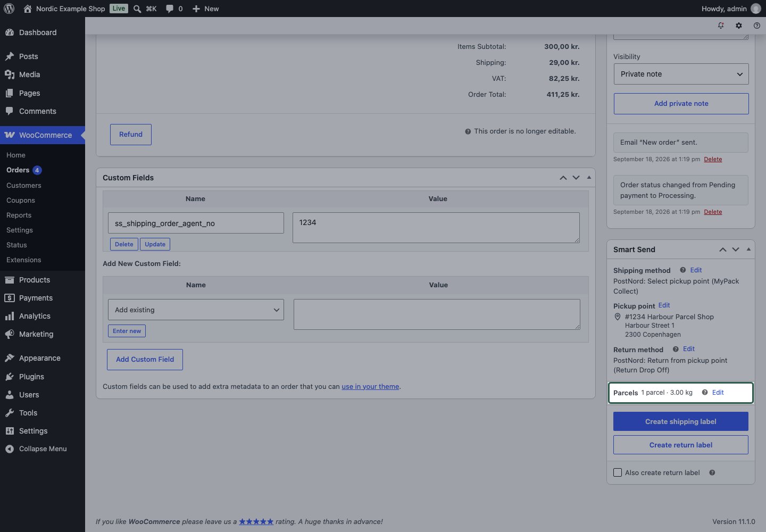
Task: Edit the Parcels setting
Action: pyautogui.click(x=718, y=393)
